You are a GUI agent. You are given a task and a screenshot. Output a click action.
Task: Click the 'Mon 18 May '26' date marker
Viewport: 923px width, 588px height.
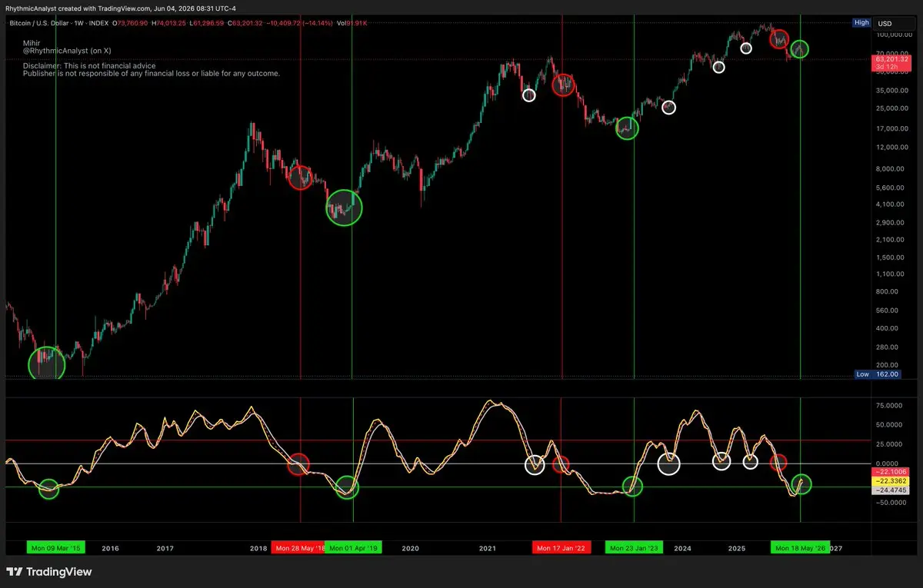(801, 548)
